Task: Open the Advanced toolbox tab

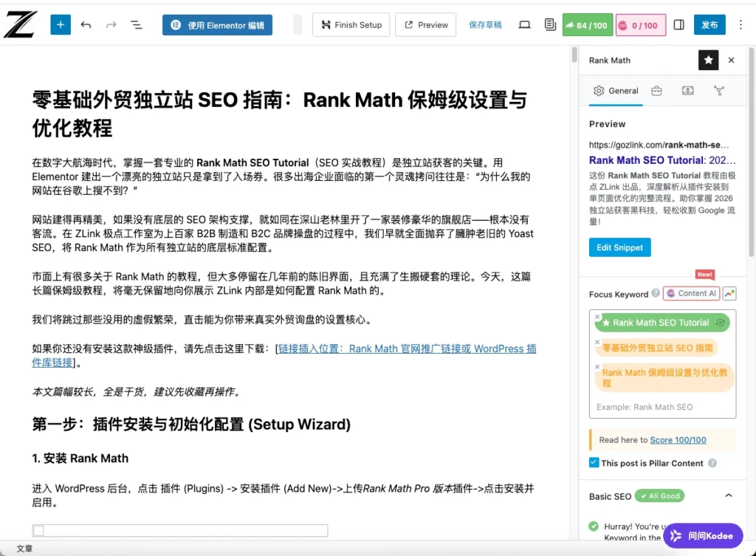Action: (x=656, y=91)
